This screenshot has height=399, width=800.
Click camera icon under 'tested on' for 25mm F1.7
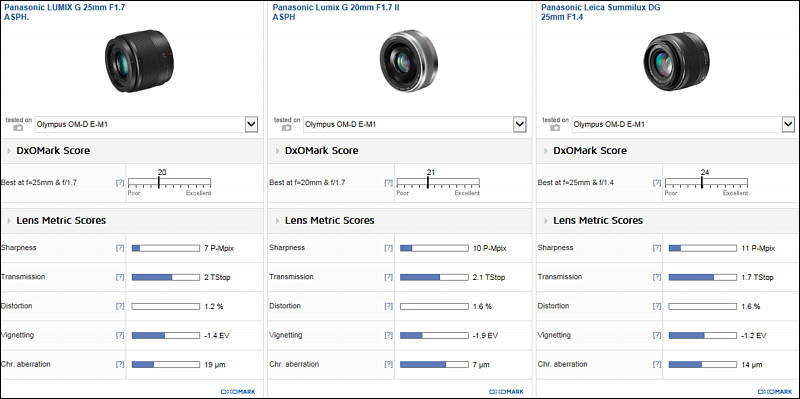coord(18,128)
